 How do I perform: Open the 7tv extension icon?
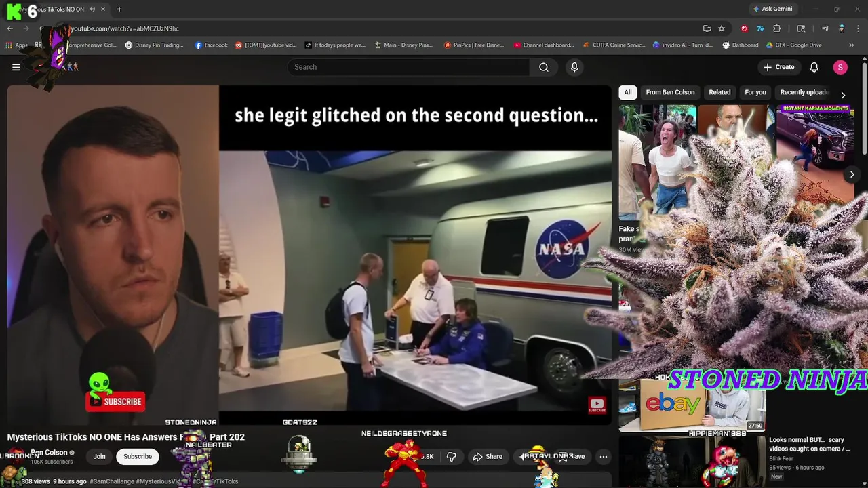(760, 28)
